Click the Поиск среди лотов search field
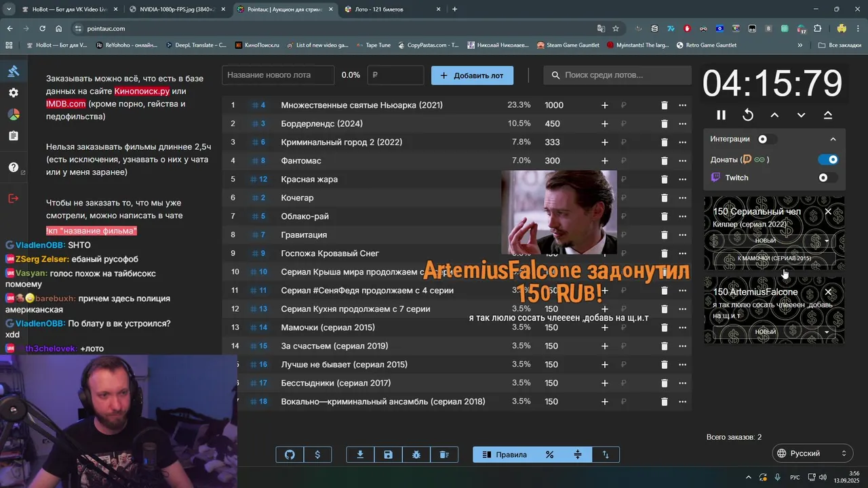This screenshot has width=868, height=488. 617,75
